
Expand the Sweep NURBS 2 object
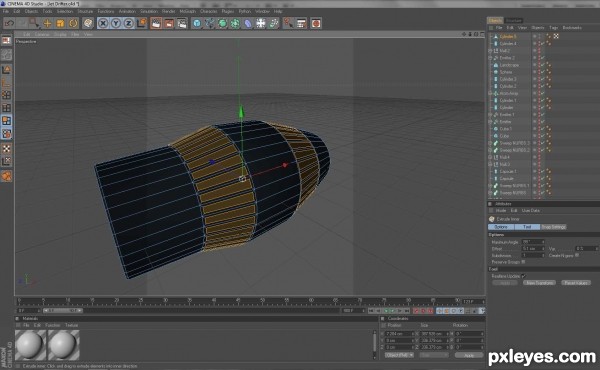(490, 150)
